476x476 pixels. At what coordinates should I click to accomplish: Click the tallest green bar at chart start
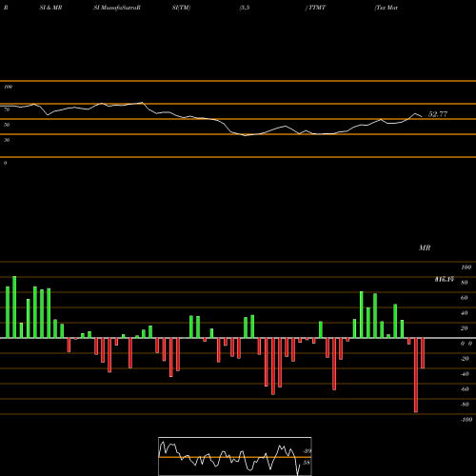click(x=14, y=307)
